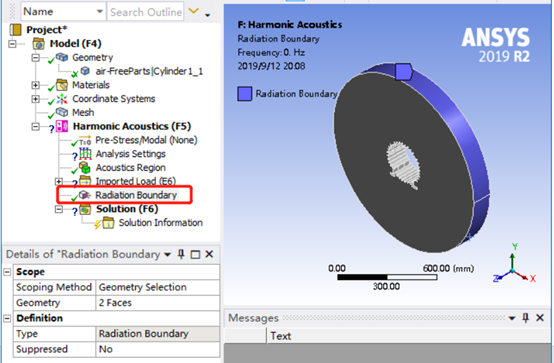This screenshot has width=554, height=363.
Task: Click the air-FreeParts body icon
Action: coord(85,71)
